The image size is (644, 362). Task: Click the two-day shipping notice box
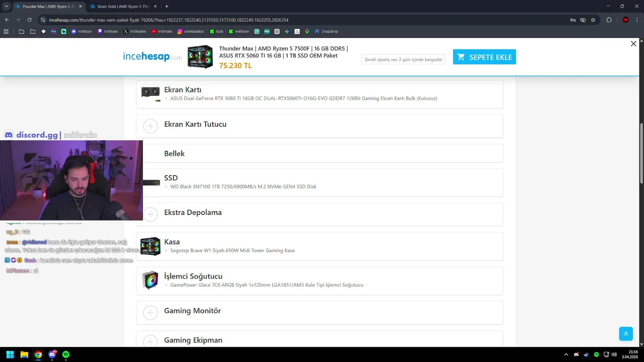[404, 59]
